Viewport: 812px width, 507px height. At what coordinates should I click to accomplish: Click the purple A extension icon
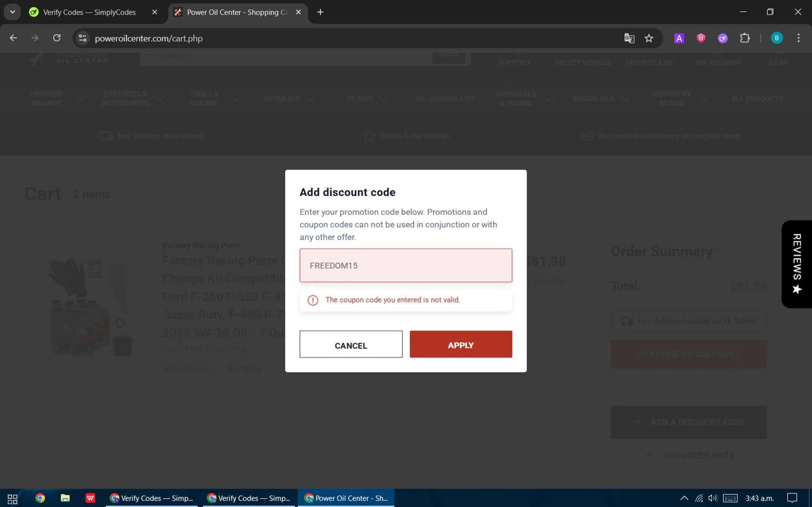tap(679, 38)
